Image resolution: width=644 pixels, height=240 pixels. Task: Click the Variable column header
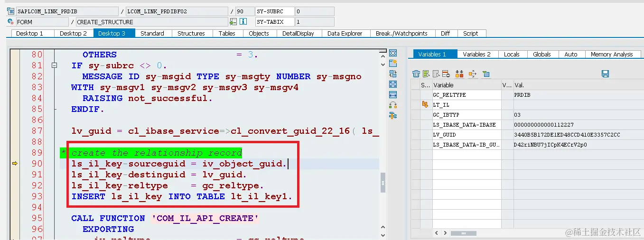click(x=466, y=85)
